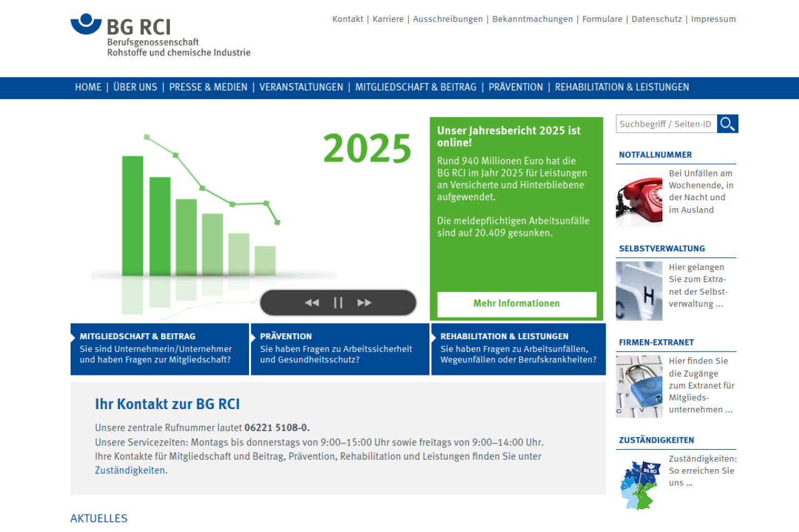The image size is (799, 532).
Task: Open the HOME menu item
Action: tap(88, 87)
